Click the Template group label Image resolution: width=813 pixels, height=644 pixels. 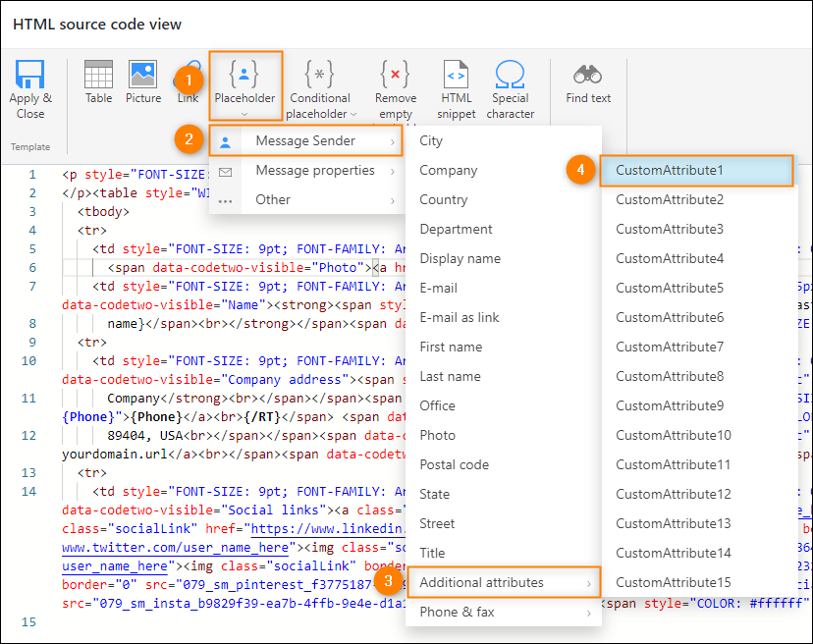pos(30,146)
